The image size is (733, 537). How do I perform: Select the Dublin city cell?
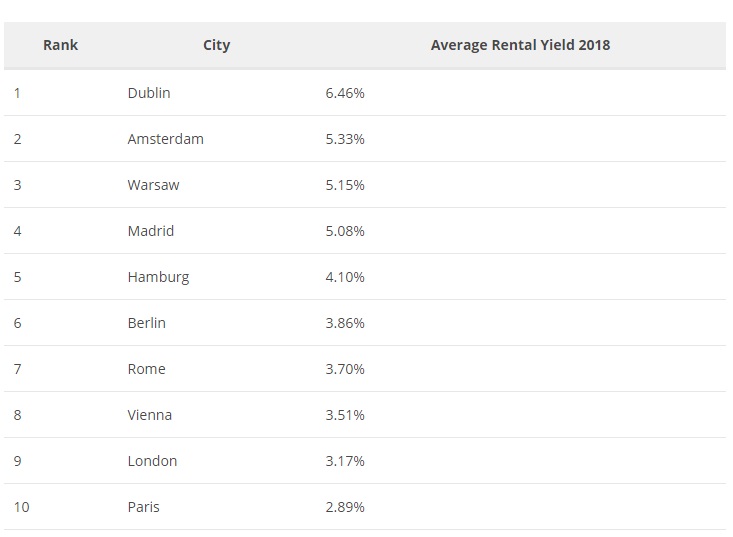pos(149,93)
